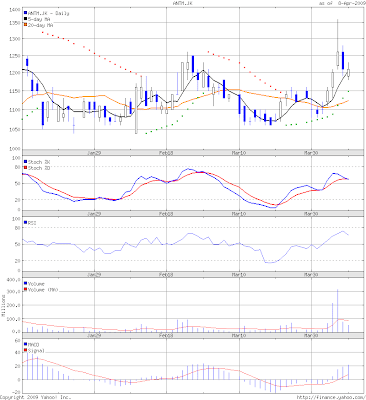The width and height of the screenshot is (366, 400).
Task: Click Feb18 date label under Stochastic panel
Action: click(166, 214)
